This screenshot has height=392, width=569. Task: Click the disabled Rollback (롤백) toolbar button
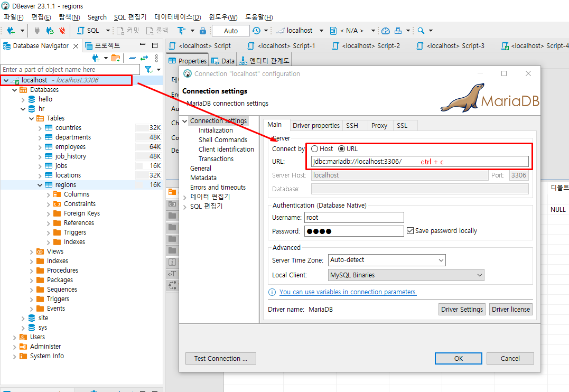click(x=157, y=31)
